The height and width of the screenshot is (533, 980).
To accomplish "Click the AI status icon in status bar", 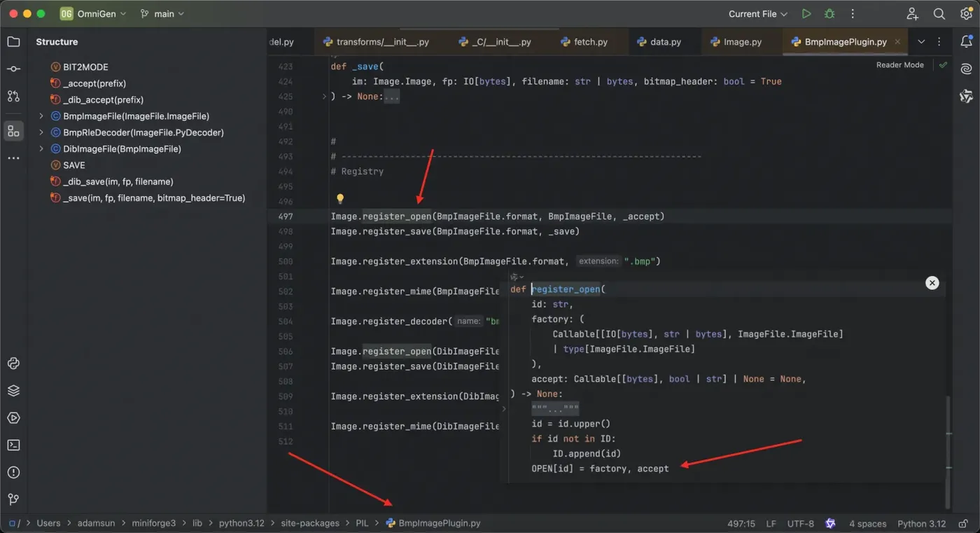I will pyautogui.click(x=831, y=523).
